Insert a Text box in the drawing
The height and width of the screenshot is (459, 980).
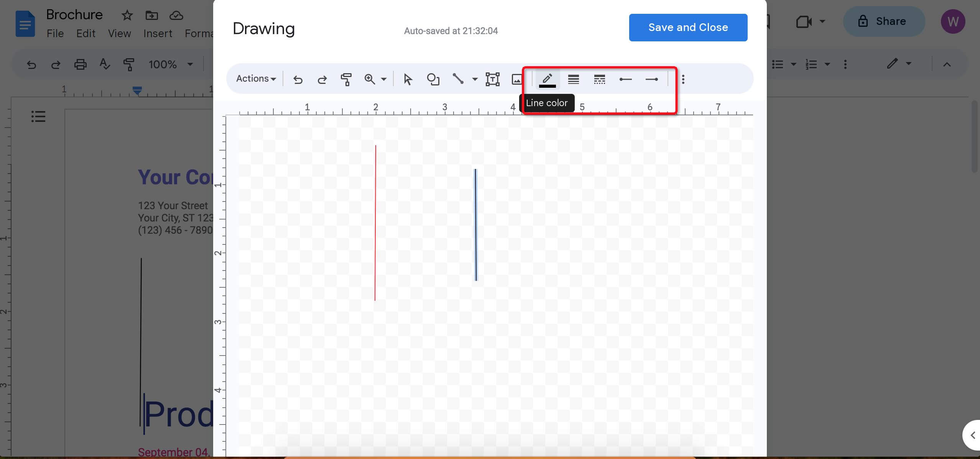pyautogui.click(x=492, y=79)
